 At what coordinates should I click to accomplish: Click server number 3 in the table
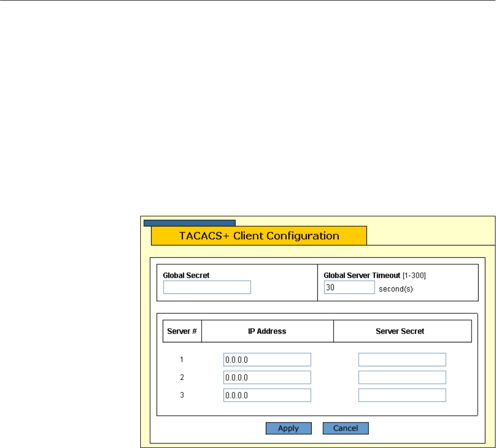pos(182,395)
